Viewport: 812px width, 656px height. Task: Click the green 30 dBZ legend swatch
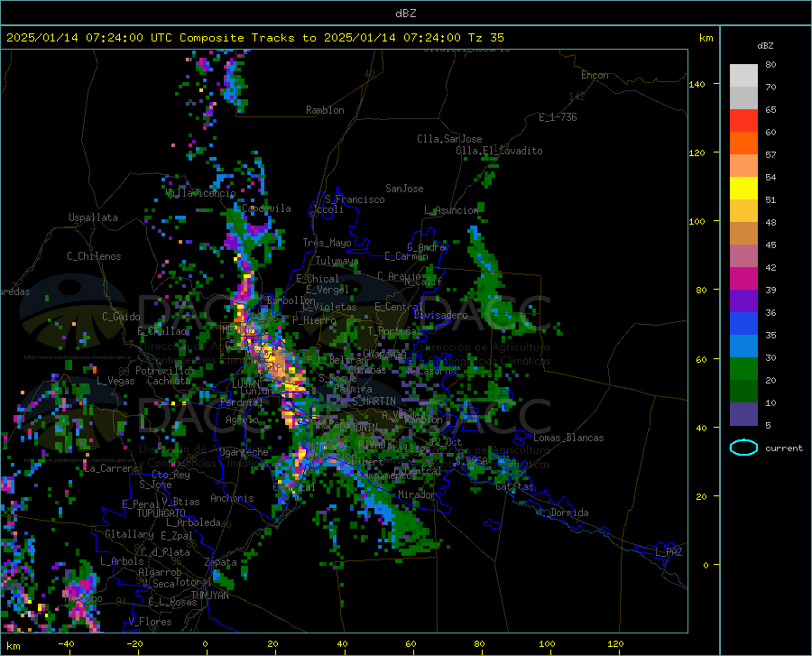click(743, 369)
